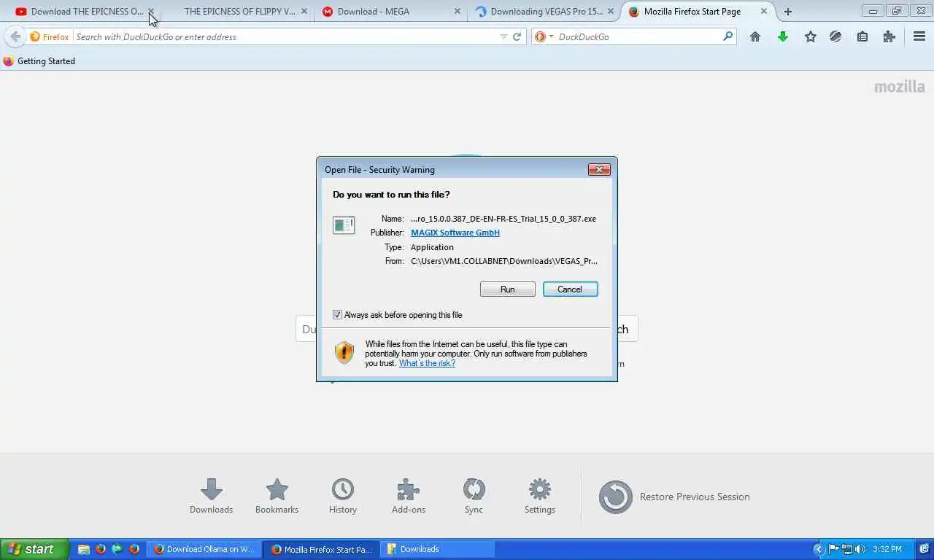
Task: Open the green Downloads arrow toolbar icon
Action: tap(783, 36)
